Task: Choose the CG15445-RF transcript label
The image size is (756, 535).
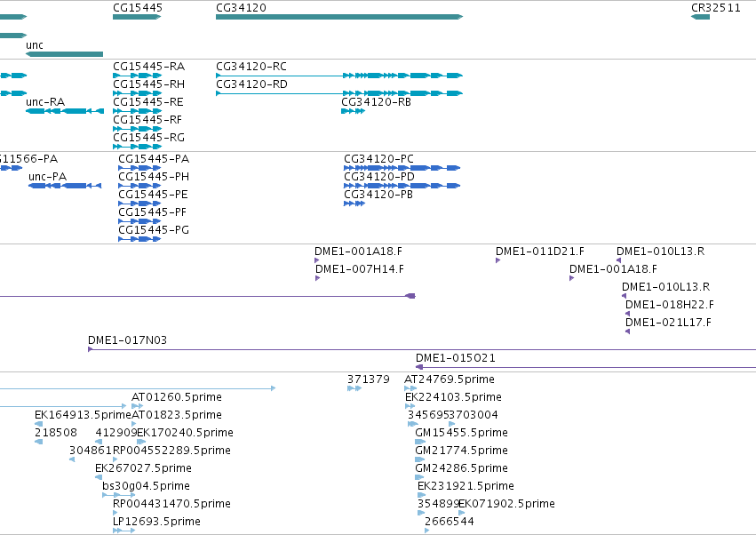Action: click(147, 120)
